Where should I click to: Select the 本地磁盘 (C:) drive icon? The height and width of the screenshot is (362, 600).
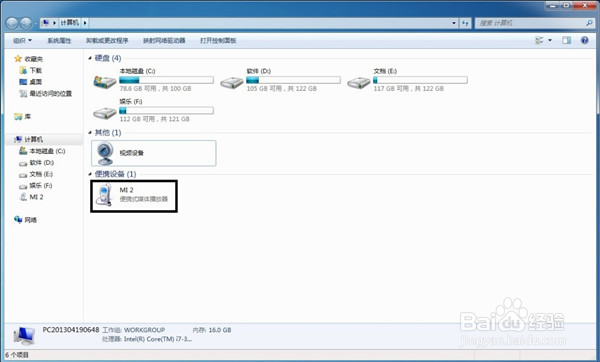[104, 82]
